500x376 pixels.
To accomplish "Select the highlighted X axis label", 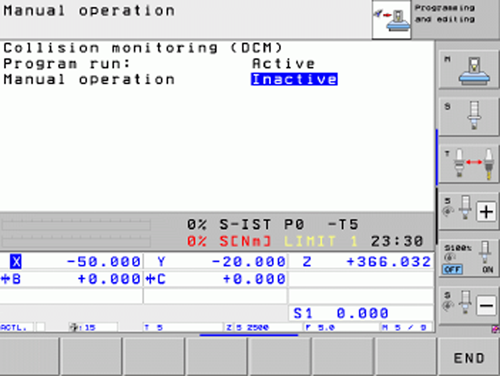I will [16, 261].
